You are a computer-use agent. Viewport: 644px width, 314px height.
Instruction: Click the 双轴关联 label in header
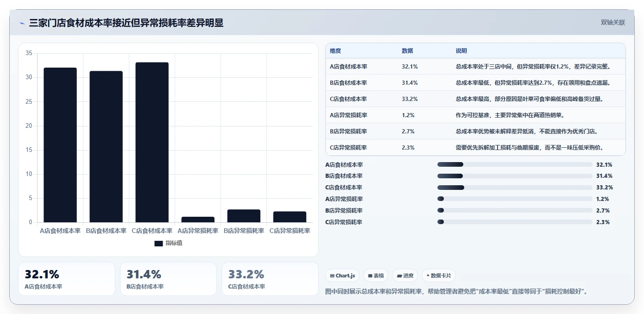click(x=612, y=23)
